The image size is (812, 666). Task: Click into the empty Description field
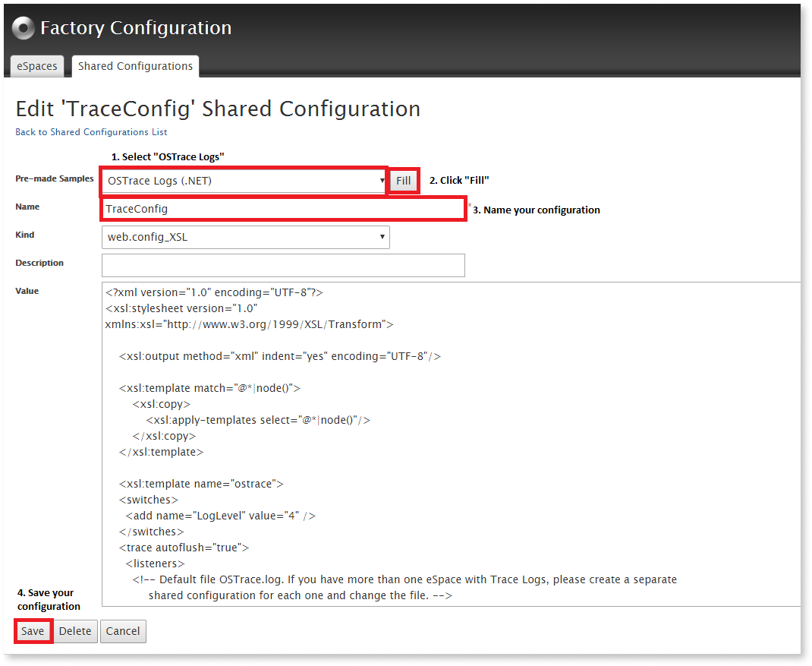pyautogui.click(x=283, y=265)
